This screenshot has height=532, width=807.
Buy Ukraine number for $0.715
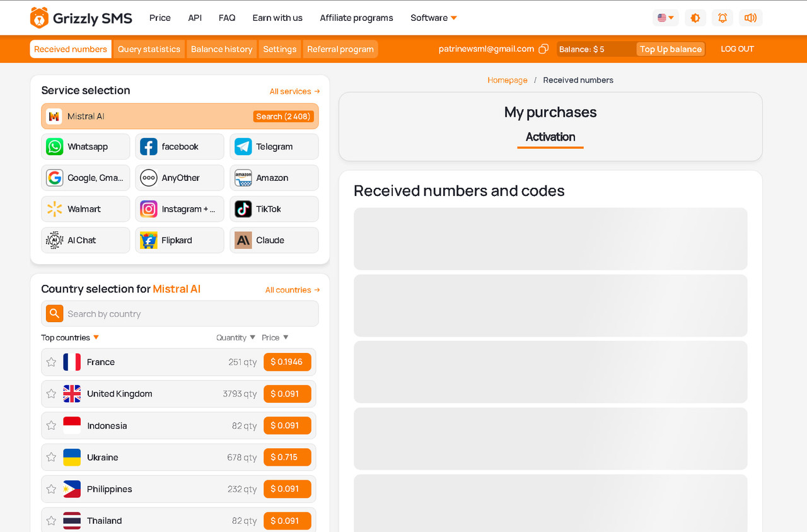pos(287,457)
